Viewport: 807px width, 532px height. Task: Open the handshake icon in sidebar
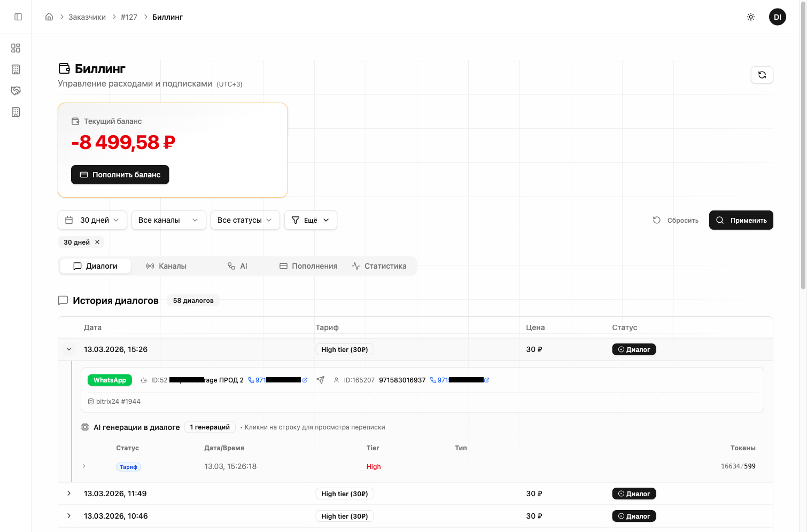point(16,91)
